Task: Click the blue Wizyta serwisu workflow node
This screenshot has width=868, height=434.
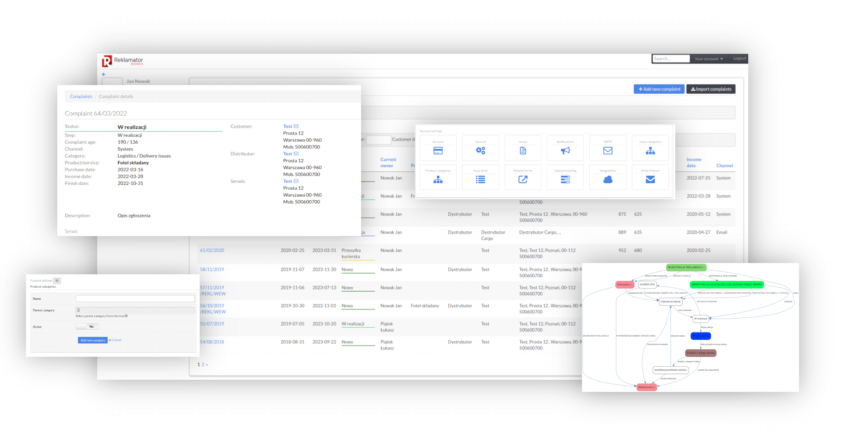Action: (700, 335)
